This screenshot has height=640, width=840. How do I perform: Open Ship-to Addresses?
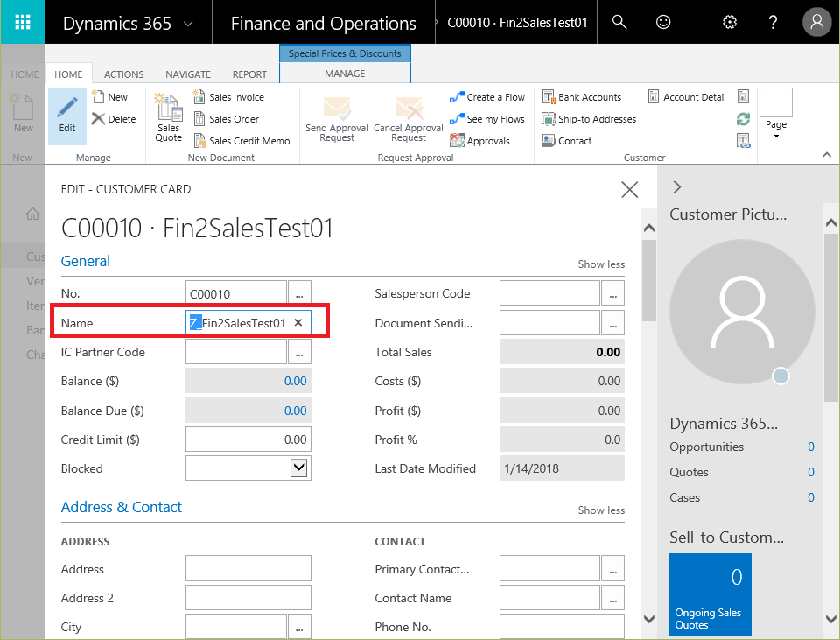(x=589, y=119)
